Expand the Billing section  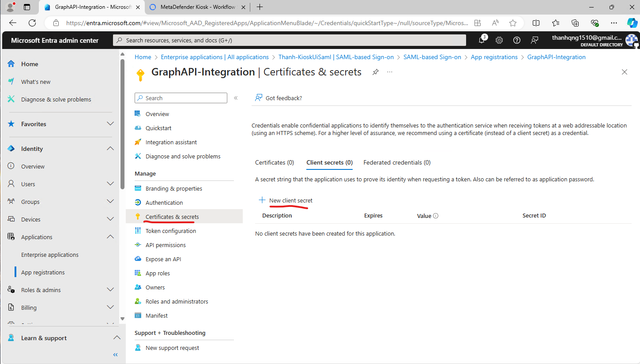click(x=110, y=308)
